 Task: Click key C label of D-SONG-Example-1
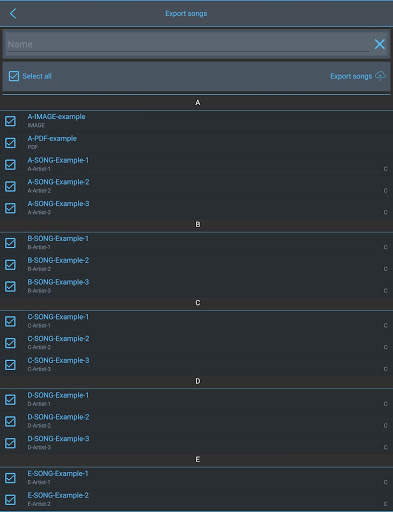tap(385, 404)
